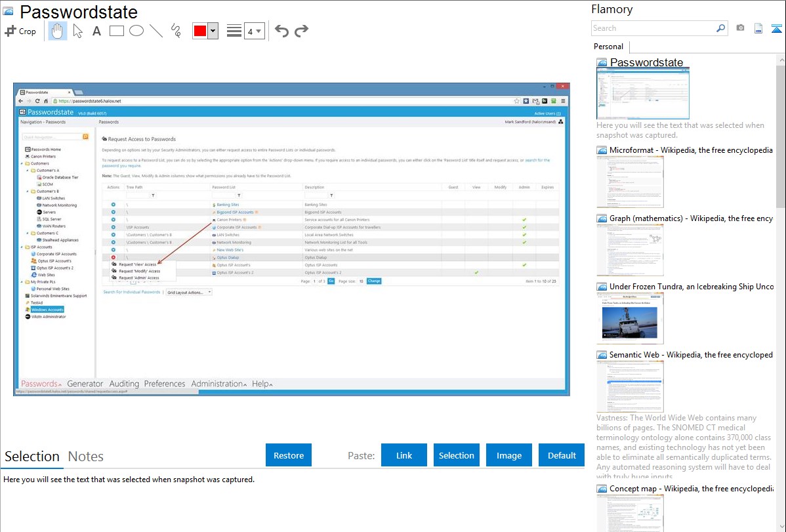Open the Personal tab
Image resolution: width=786 pixels, height=532 pixels.
(608, 47)
